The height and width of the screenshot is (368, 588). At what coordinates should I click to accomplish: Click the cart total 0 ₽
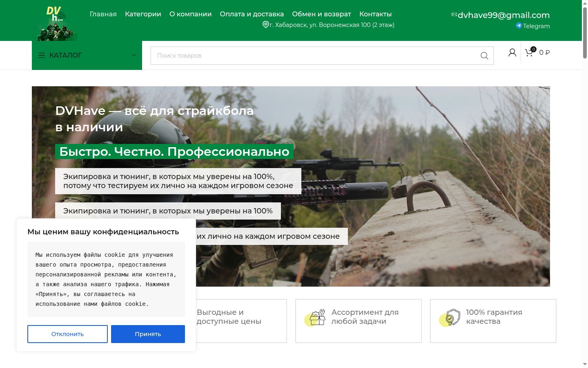click(545, 52)
